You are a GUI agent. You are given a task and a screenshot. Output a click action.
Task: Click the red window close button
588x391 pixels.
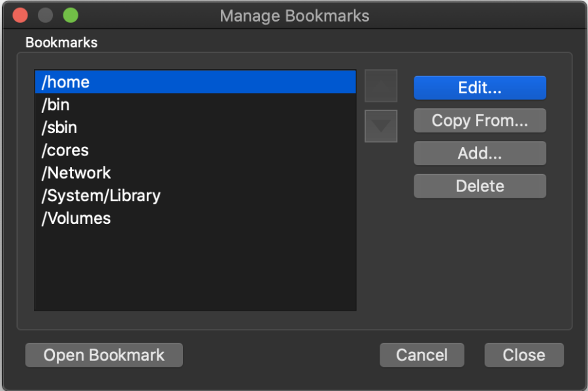click(x=20, y=15)
